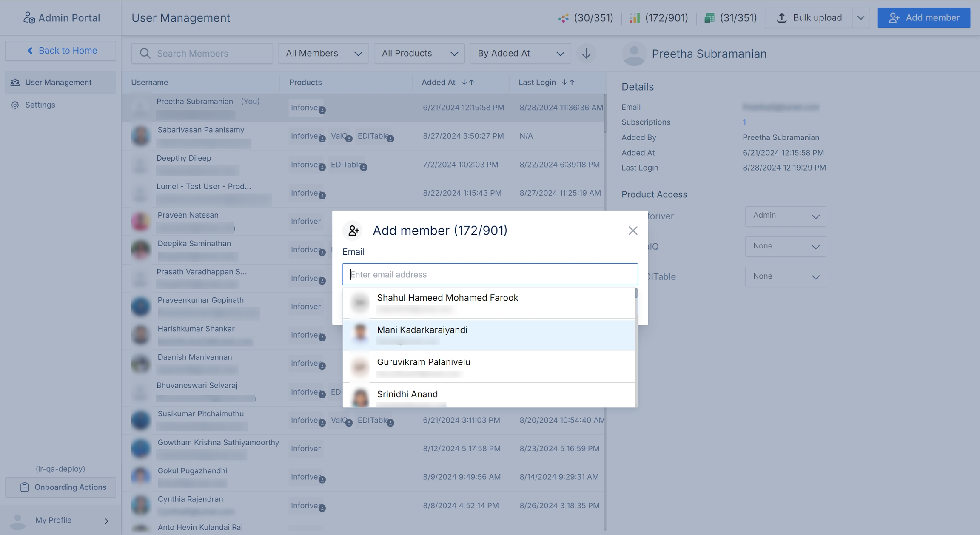Click the Add member button in header
Screen dimensions: 980x535
(923, 18)
